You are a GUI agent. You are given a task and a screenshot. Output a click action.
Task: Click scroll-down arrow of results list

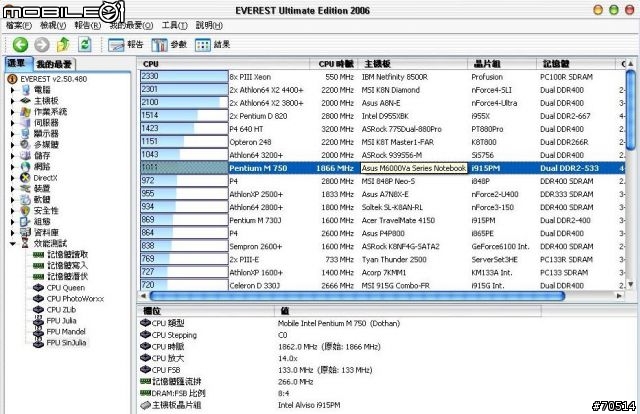click(x=631, y=284)
